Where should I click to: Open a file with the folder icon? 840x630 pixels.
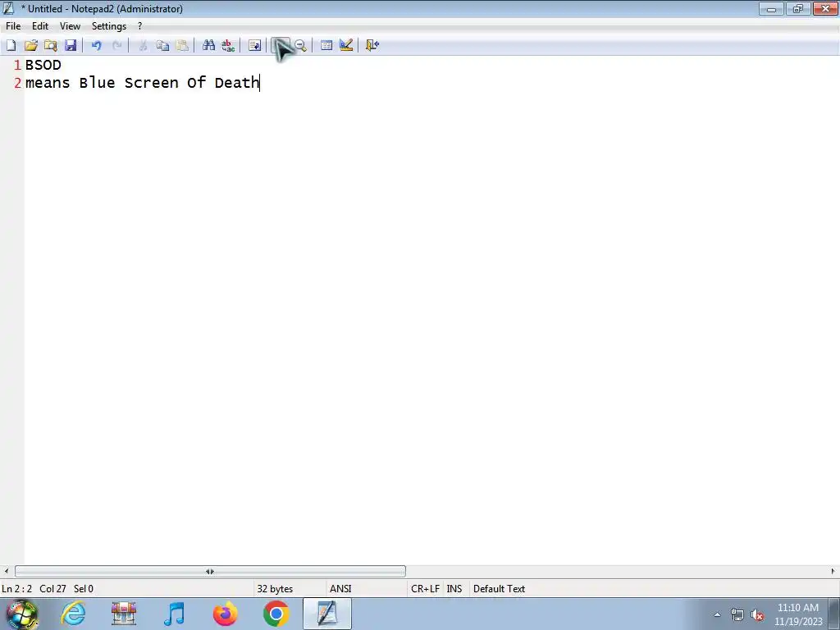31,46
